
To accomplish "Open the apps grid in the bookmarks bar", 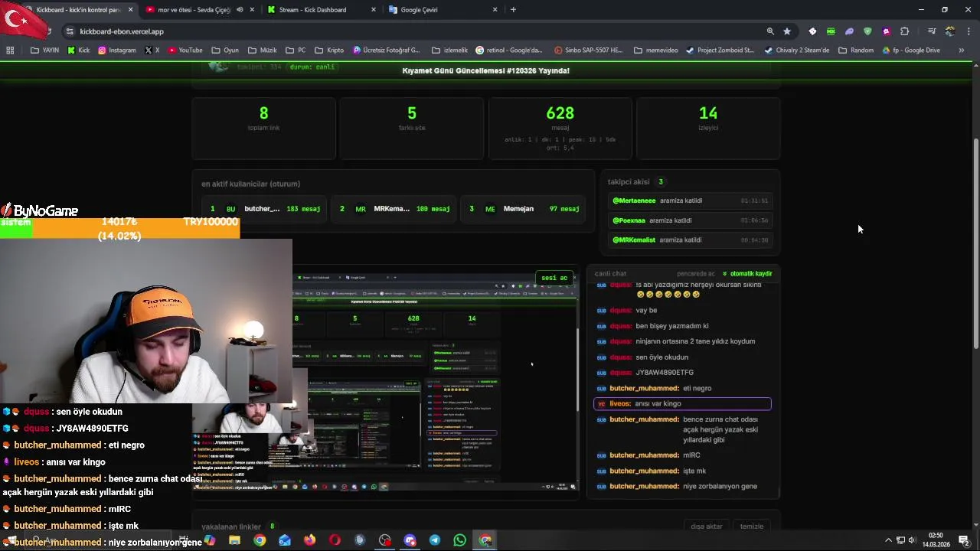I will coord(10,51).
